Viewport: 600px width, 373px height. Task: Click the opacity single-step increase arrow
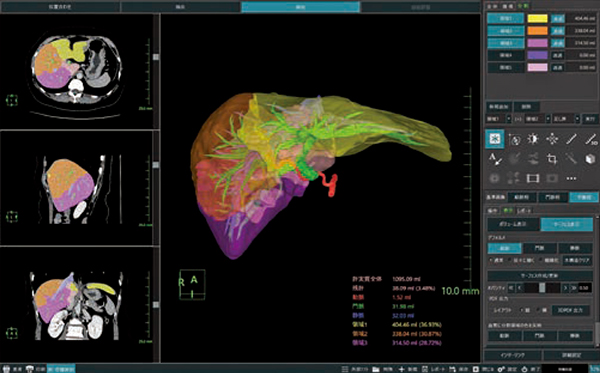(565, 288)
